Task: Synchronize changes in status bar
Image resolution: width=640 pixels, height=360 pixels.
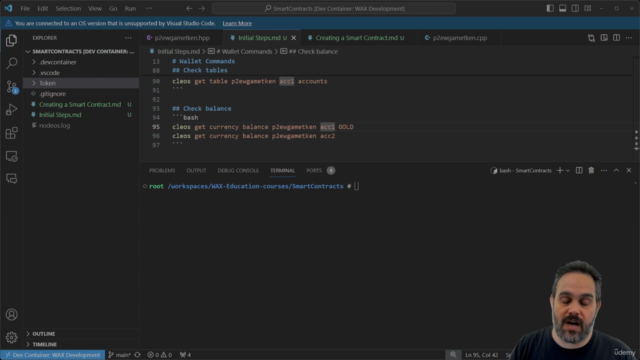Action: tap(138, 355)
